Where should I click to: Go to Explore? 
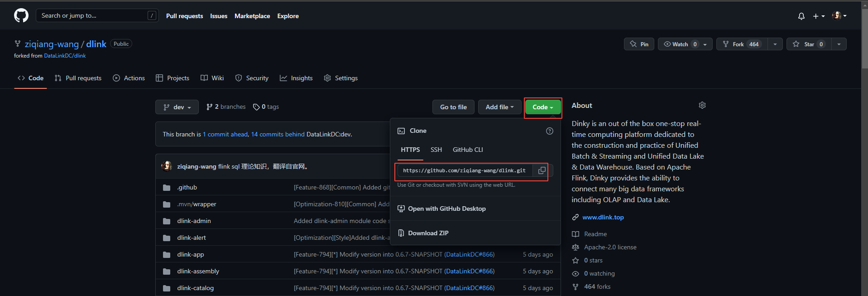pyautogui.click(x=288, y=16)
